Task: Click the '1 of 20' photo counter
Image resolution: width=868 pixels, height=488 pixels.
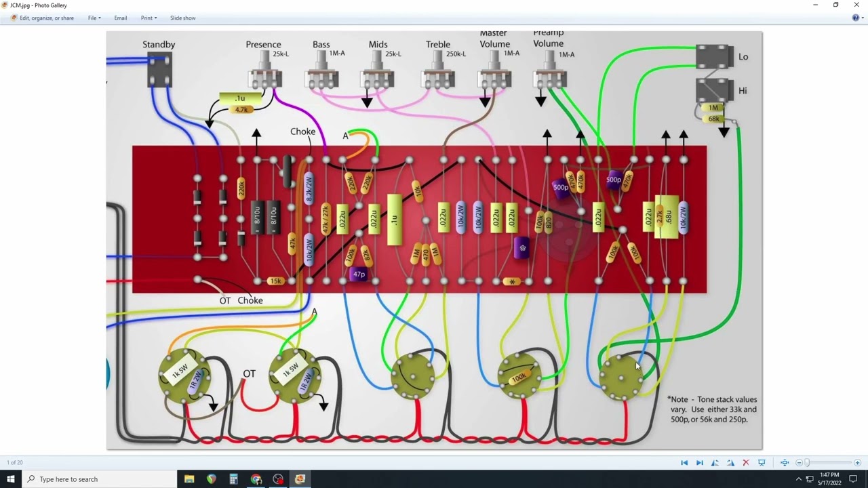Action: pyautogui.click(x=15, y=463)
